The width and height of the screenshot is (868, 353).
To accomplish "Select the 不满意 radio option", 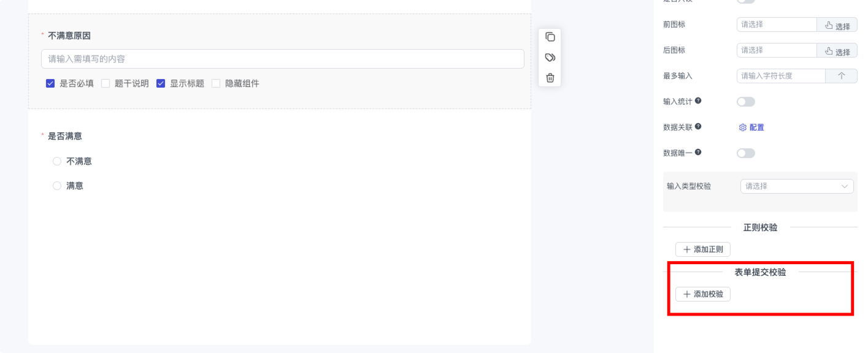I will click(57, 161).
